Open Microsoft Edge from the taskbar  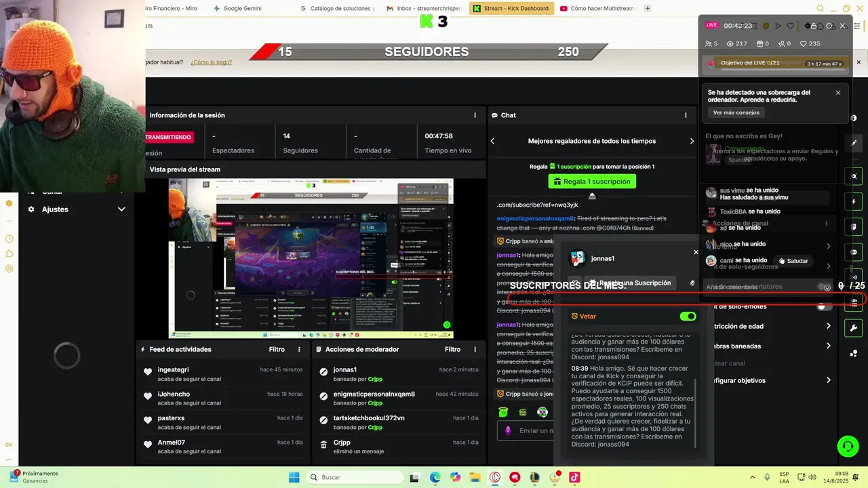tap(435, 477)
